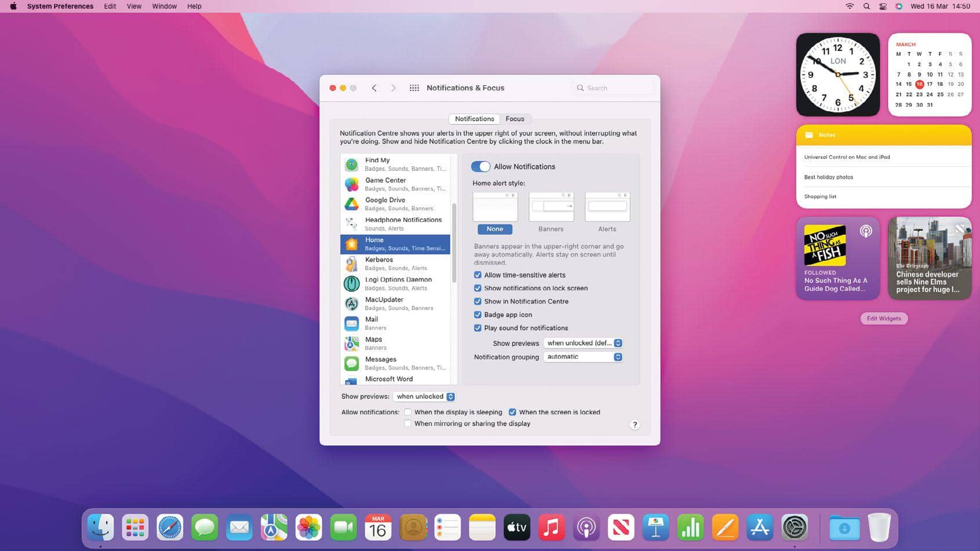The image size is (980, 551).
Task: Uncheck Show notifications on lock screen
Action: (x=478, y=289)
